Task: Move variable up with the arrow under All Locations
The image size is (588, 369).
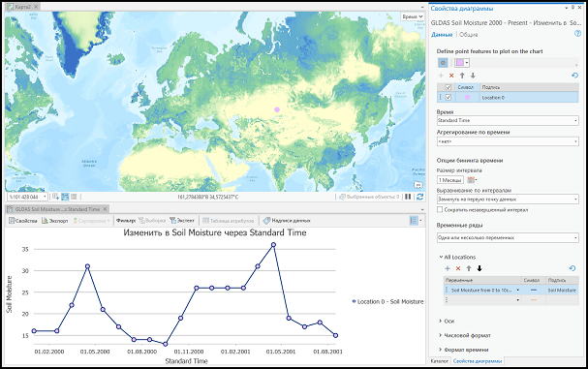Action: click(x=469, y=268)
